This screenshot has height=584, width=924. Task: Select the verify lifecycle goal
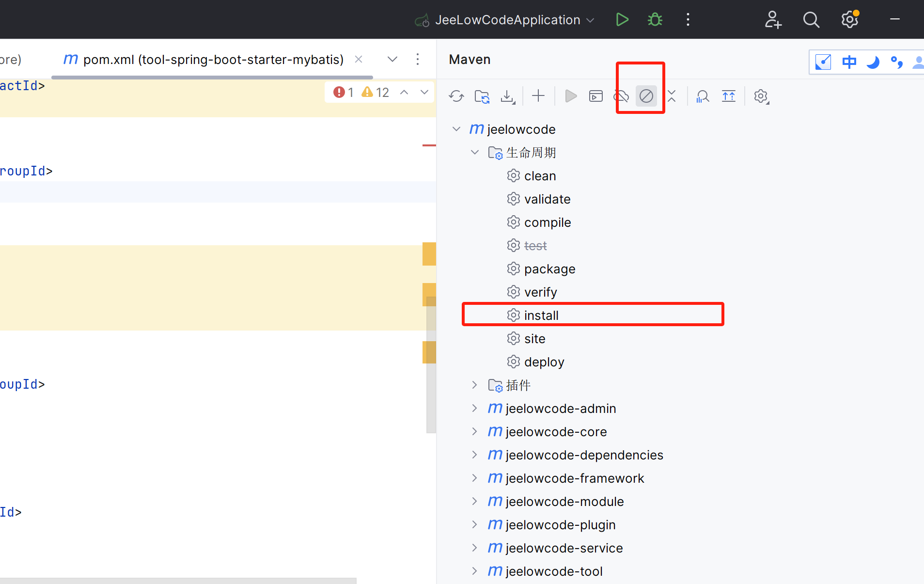[540, 292]
